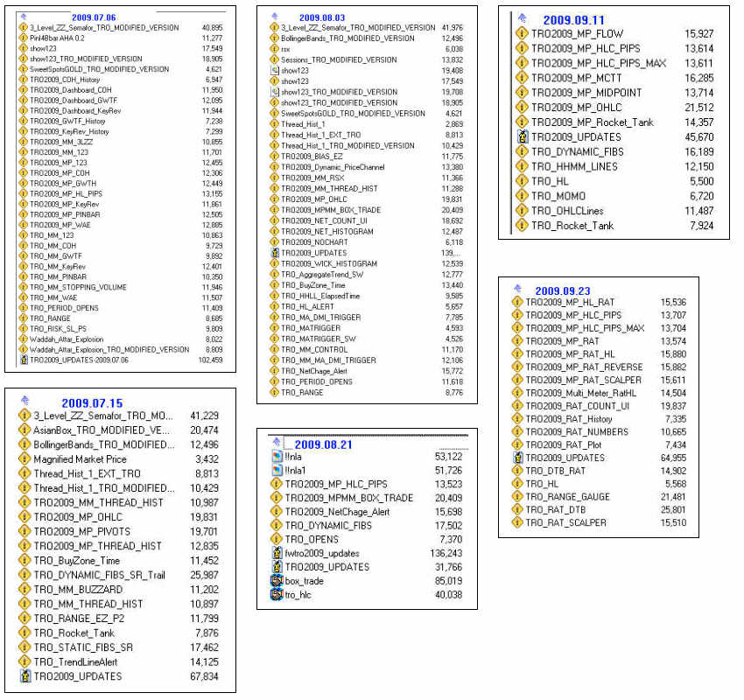Select the TRO2009_Multi_Meter_RatHL entry
744x700 pixels.
click(x=580, y=392)
